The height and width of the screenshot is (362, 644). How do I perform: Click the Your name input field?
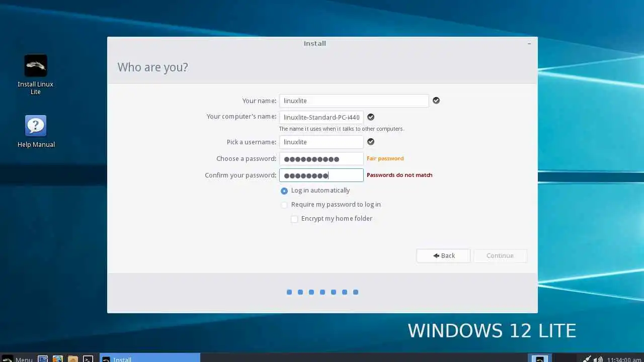(x=354, y=101)
